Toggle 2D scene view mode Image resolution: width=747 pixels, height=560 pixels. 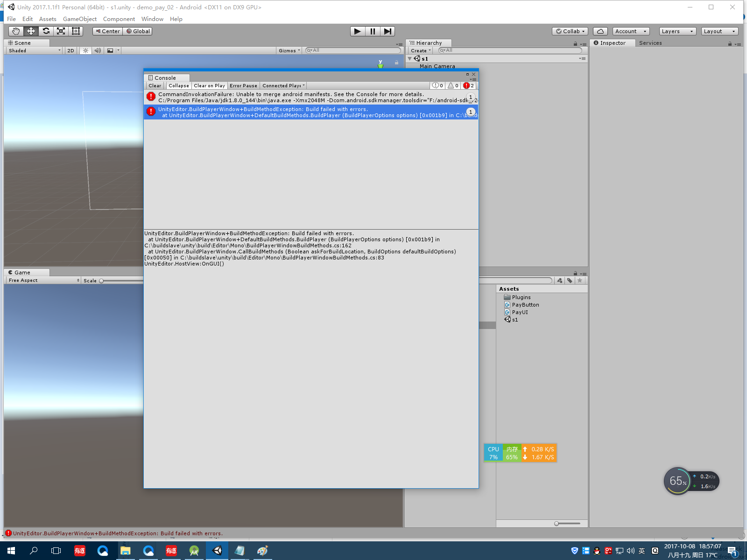[70, 50]
